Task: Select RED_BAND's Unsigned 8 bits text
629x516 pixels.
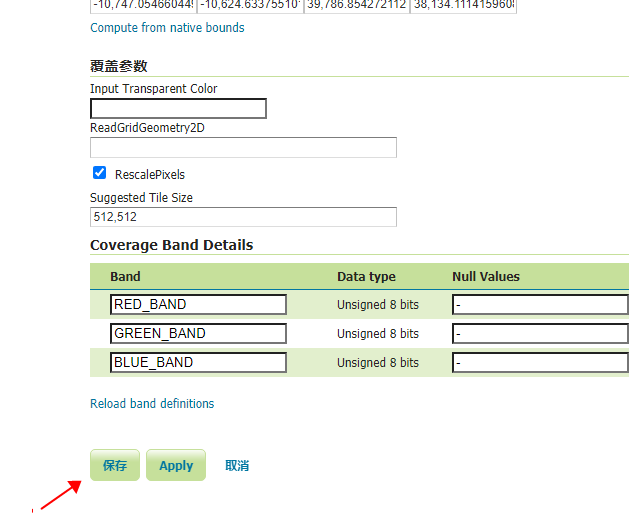Action: (x=377, y=305)
